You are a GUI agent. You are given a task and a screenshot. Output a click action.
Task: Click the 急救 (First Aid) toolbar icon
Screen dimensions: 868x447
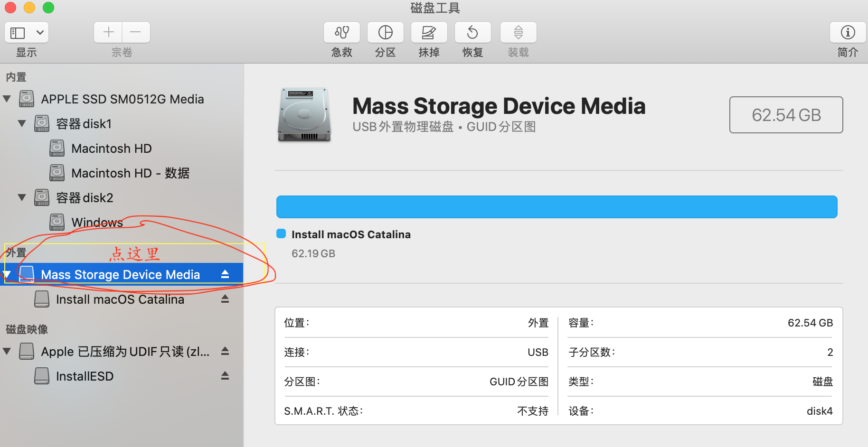341,32
